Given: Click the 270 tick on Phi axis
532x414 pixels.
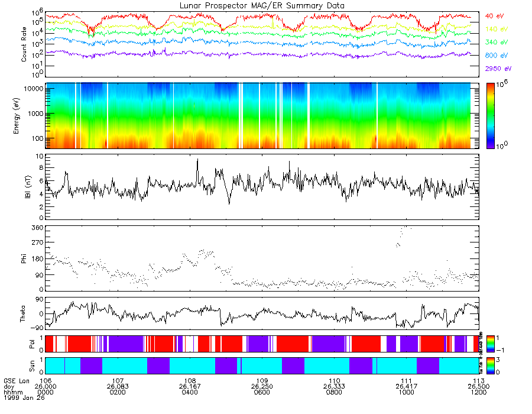Looking at the screenshot, I should [x=37, y=242].
